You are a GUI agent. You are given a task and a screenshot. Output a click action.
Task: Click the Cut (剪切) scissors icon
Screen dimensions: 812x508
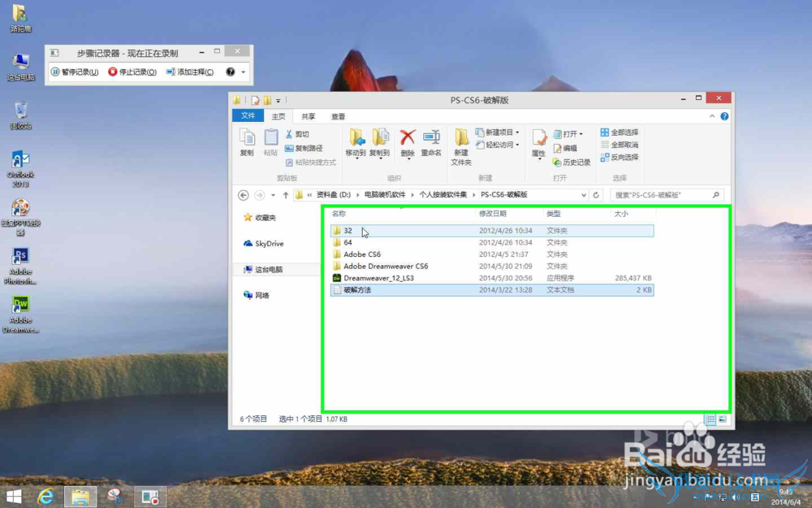[289, 134]
